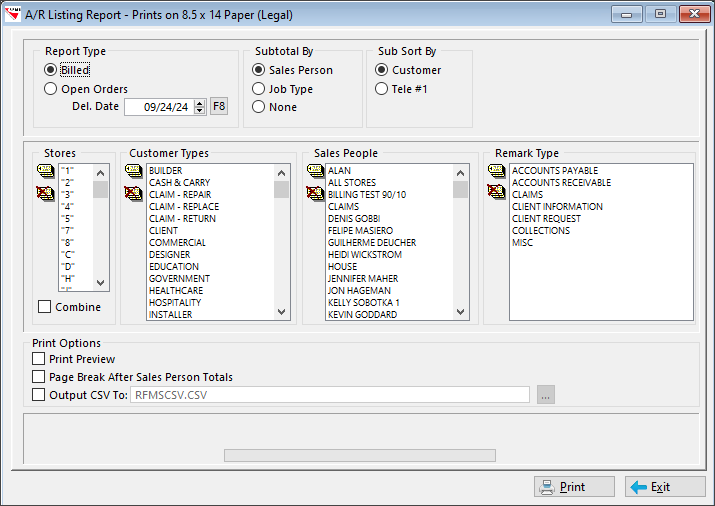
Task: Select ACCOUNTS RECEIVABLE remark type
Action: (x=561, y=182)
